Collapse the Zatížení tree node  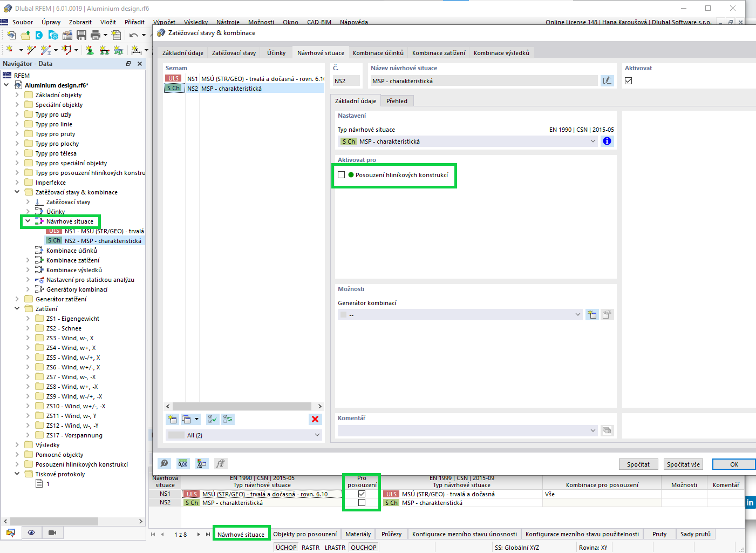point(17,308)
